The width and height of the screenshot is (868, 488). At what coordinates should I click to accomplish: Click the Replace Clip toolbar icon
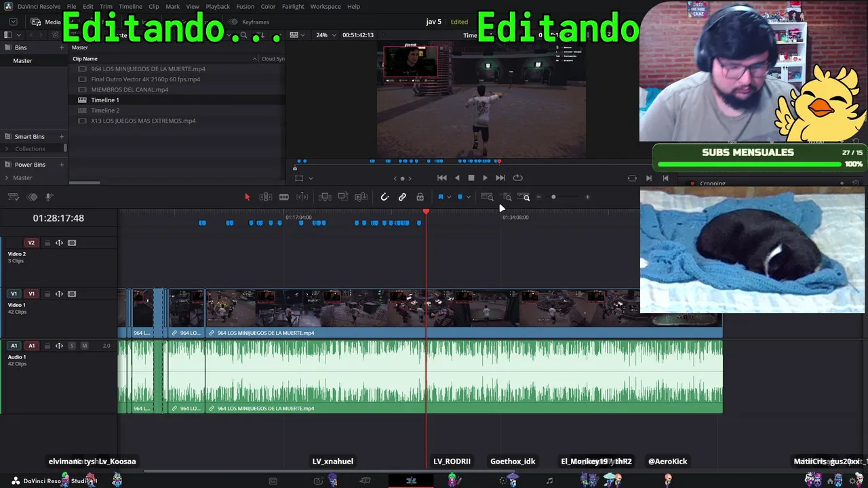pos(361,197)
